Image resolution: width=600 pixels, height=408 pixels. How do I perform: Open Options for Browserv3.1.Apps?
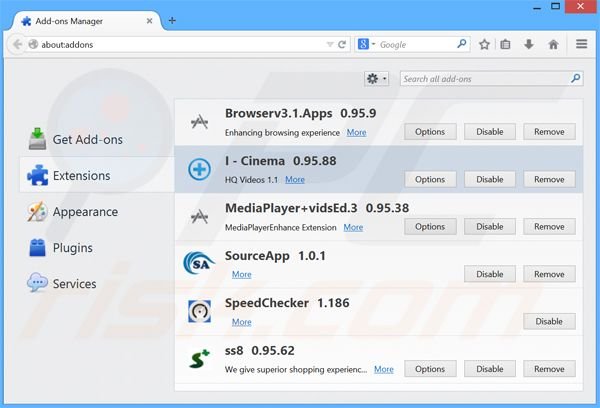click(430, 132)
